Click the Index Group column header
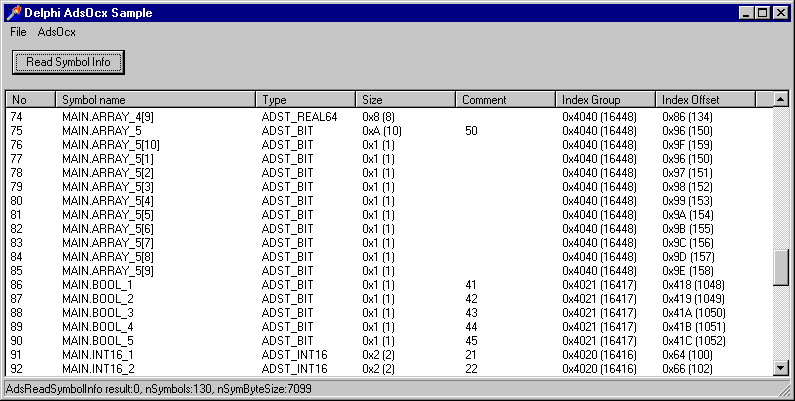This screenshot has width=795, height=401. 605,100
